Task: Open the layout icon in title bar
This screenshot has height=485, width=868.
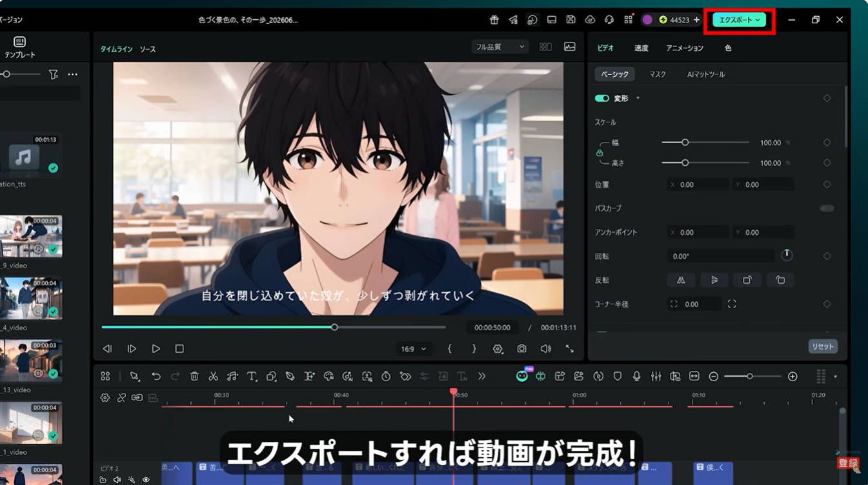Action: pyautogui.click(x=552, y=20)
